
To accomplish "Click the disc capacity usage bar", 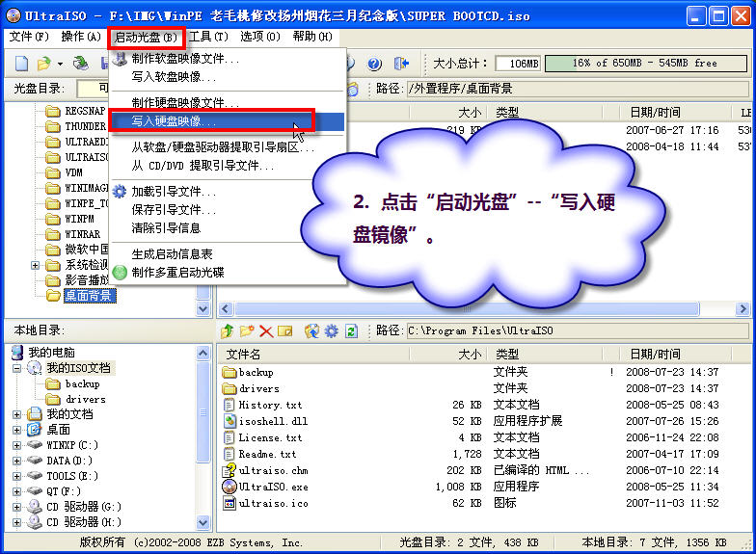I will [643, 64].
